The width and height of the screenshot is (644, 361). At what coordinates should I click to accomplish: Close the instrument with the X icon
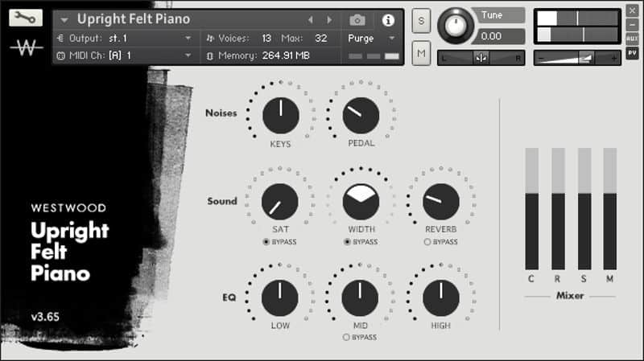pos(633,13)
